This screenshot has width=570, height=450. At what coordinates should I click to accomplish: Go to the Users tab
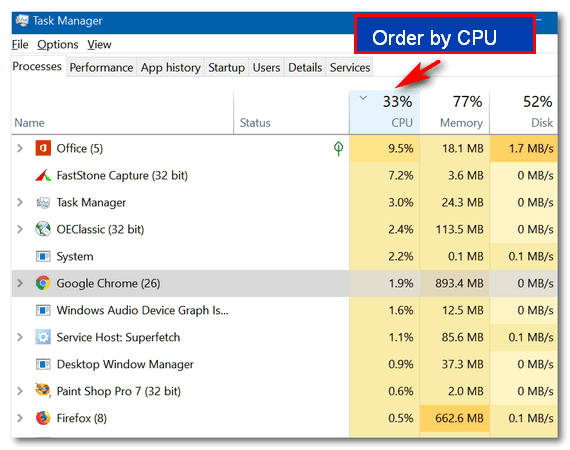coord(266,68)
